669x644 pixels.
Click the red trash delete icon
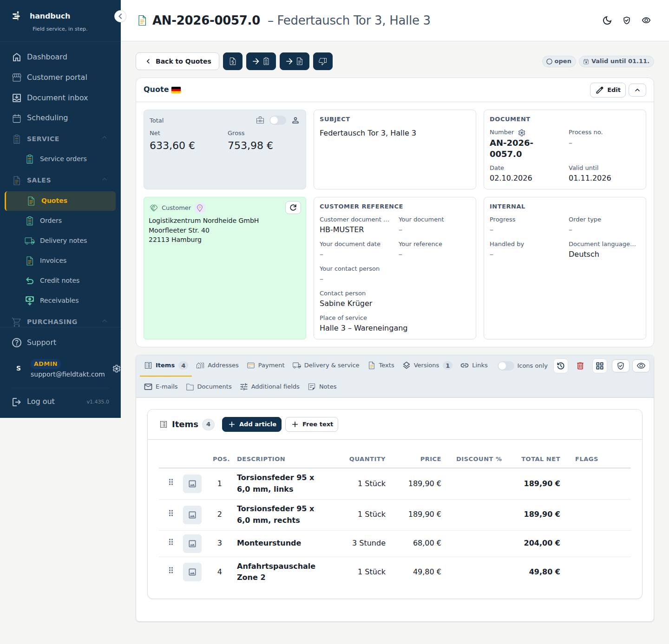point(580,366)
